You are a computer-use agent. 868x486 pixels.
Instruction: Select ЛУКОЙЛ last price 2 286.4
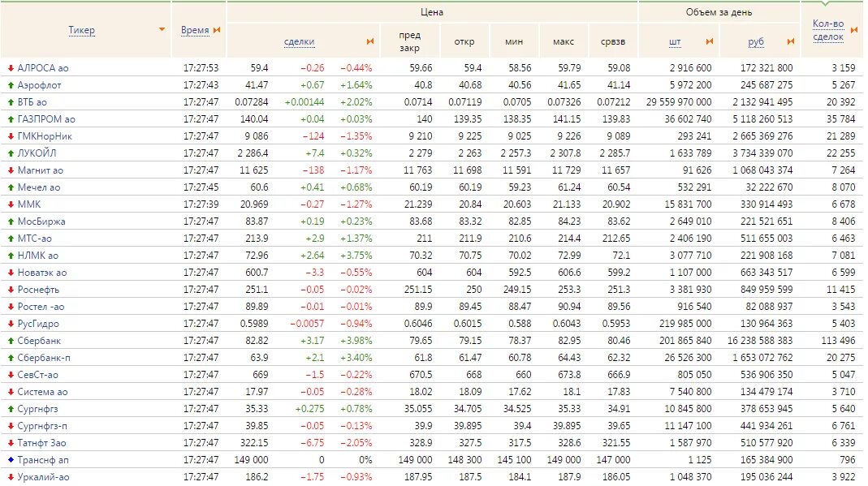tap(253, 153)
